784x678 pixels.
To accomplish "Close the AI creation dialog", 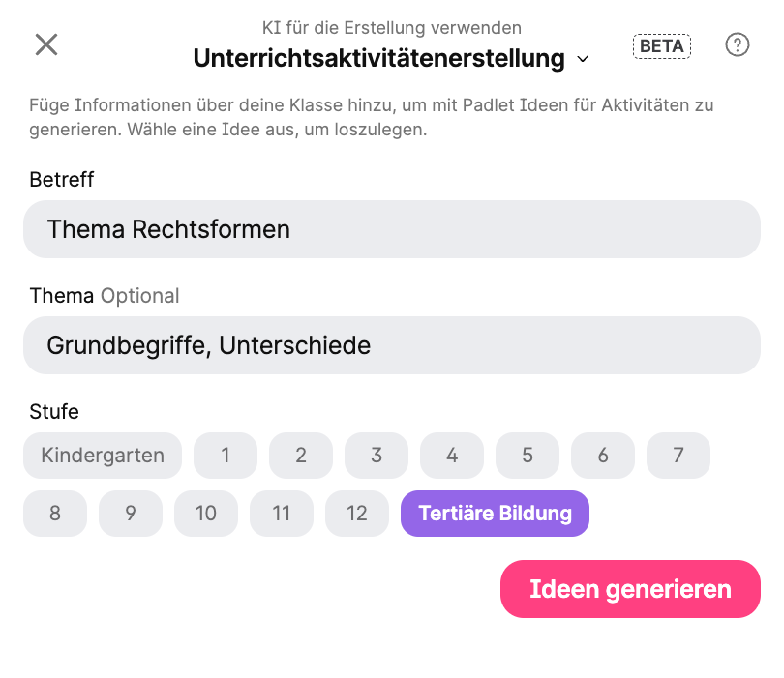I will click(46, 44).
